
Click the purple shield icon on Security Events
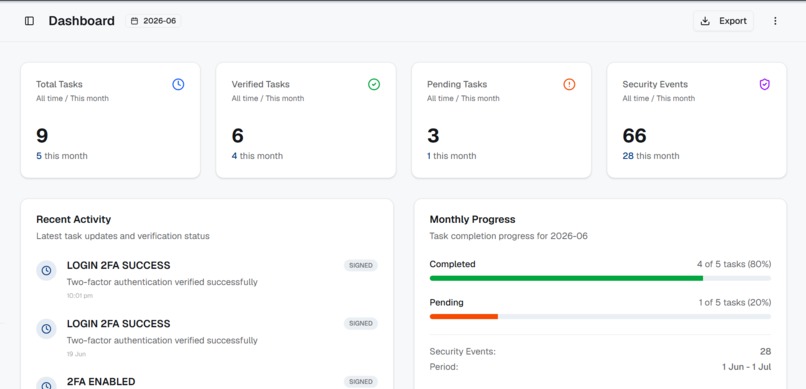(x=764, y=84)
